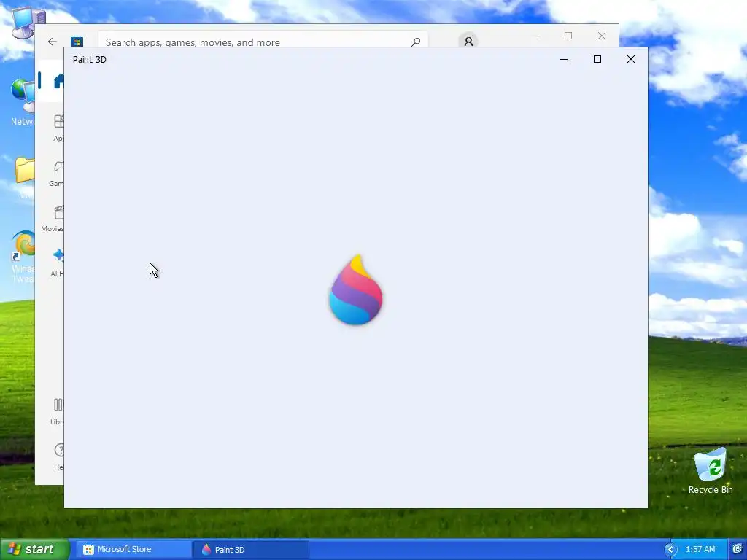Screen dimensions: 747x560
Task: Open Movies section in Store sidebar
Action: pos(53,219)
